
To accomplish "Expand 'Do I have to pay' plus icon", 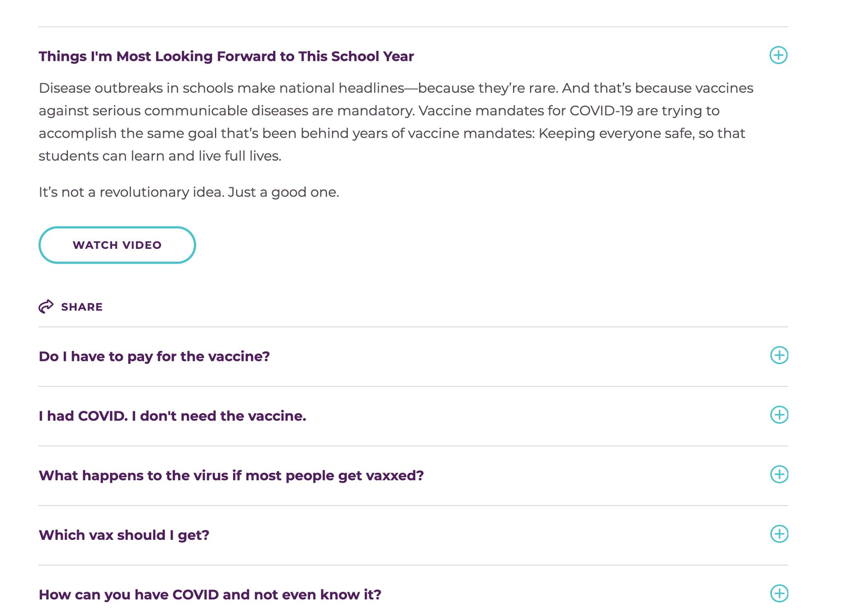I will tap(779, 355).
